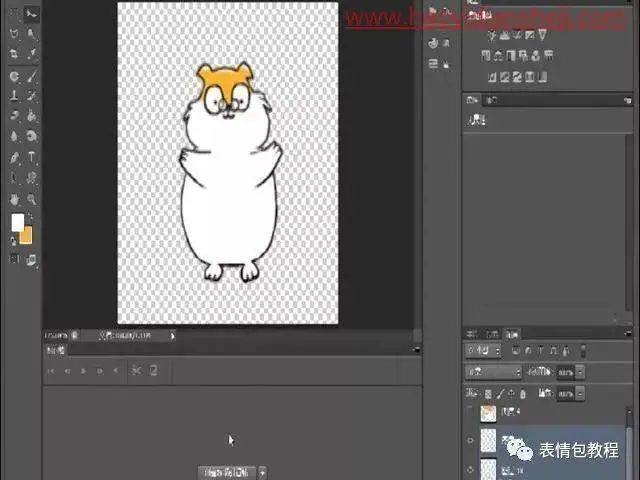Open the white foreground color picker
Image resolution: width=640 pixels, height=480 pixels.
tap(17, 222)
